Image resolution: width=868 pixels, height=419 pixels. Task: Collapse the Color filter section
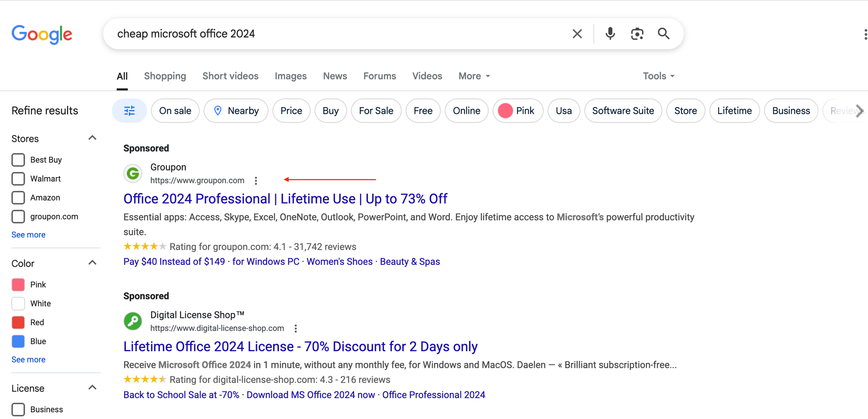click(92, 263)
